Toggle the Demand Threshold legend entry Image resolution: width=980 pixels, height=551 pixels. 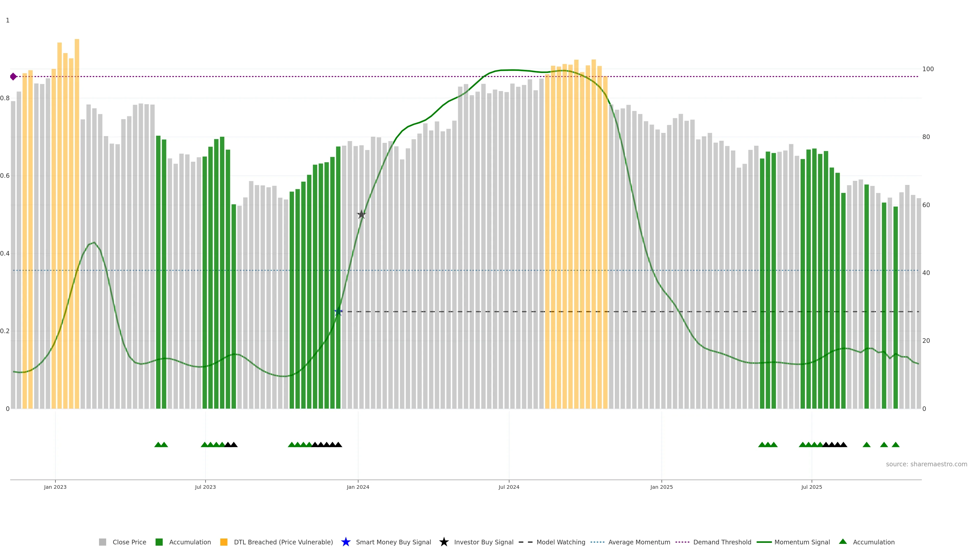[x=722, y=542]
